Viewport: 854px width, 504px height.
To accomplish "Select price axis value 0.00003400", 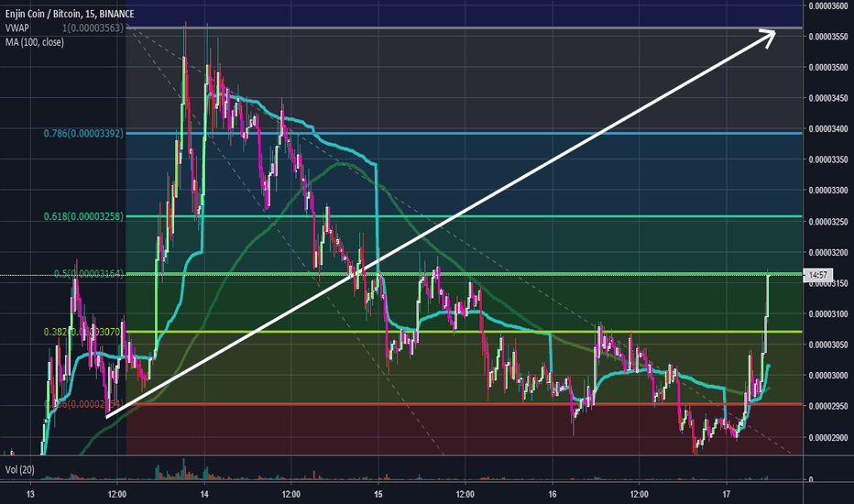I will (828, 129).
